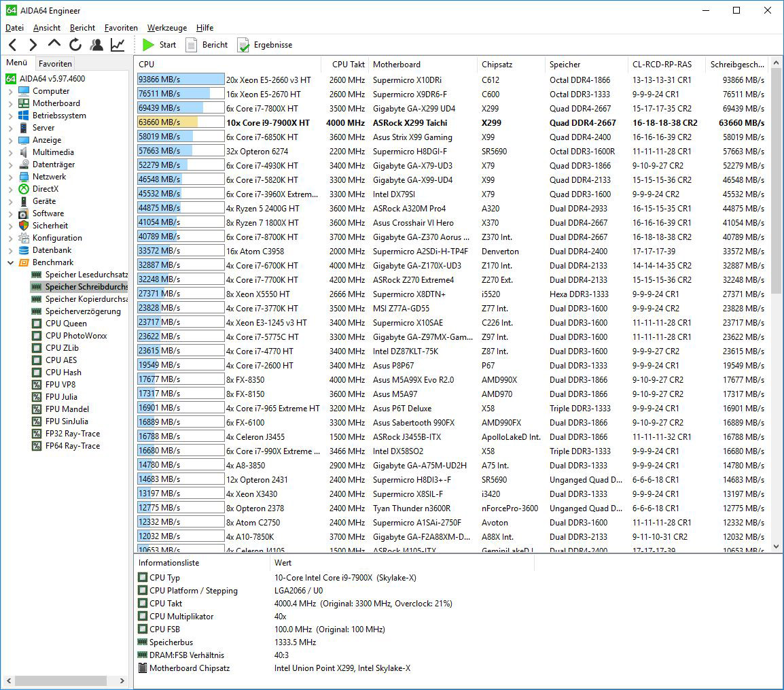The width and height of the screenshot is (784, 690).
Task: Expand the Betriebssystem tree node
Action: tap(10, 116)
